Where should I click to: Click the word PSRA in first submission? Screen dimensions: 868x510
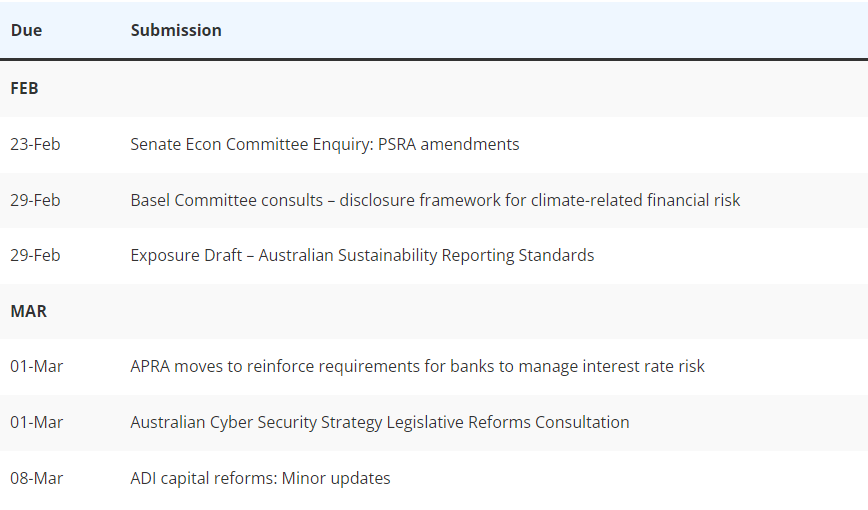[x=397, y=144]
